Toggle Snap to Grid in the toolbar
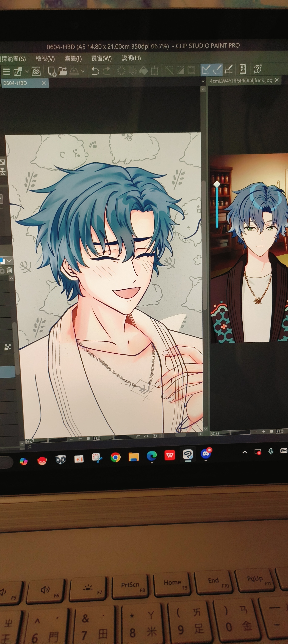The width and height of the screenshot is (288, 644). point(229,69)
